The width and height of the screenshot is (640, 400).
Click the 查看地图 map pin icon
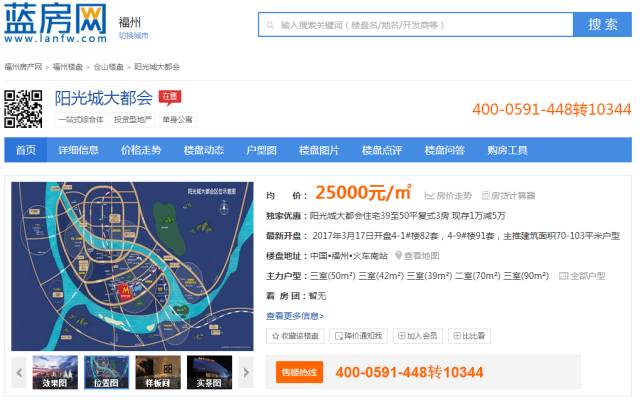coord(398,256)
